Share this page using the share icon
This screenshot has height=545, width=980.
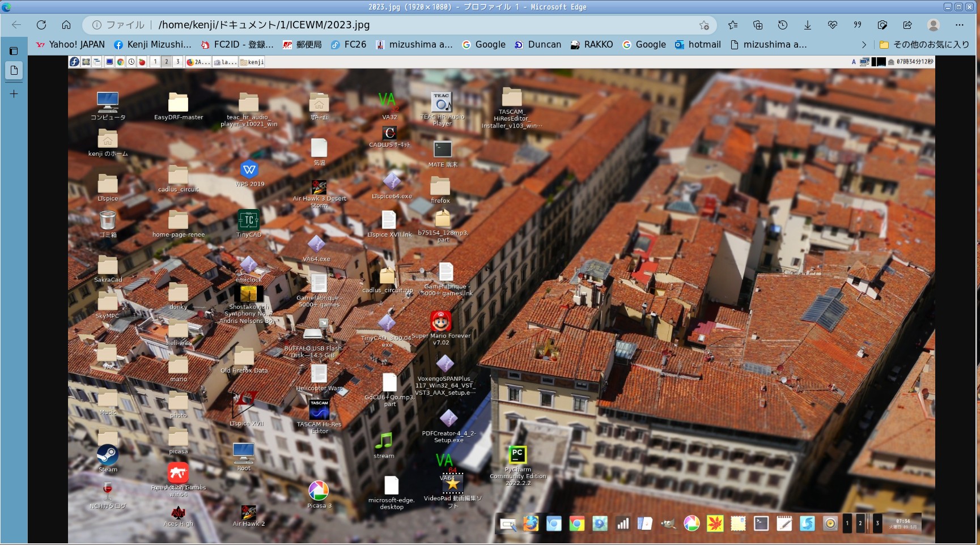pyautogui.click(x=907, y=25)
